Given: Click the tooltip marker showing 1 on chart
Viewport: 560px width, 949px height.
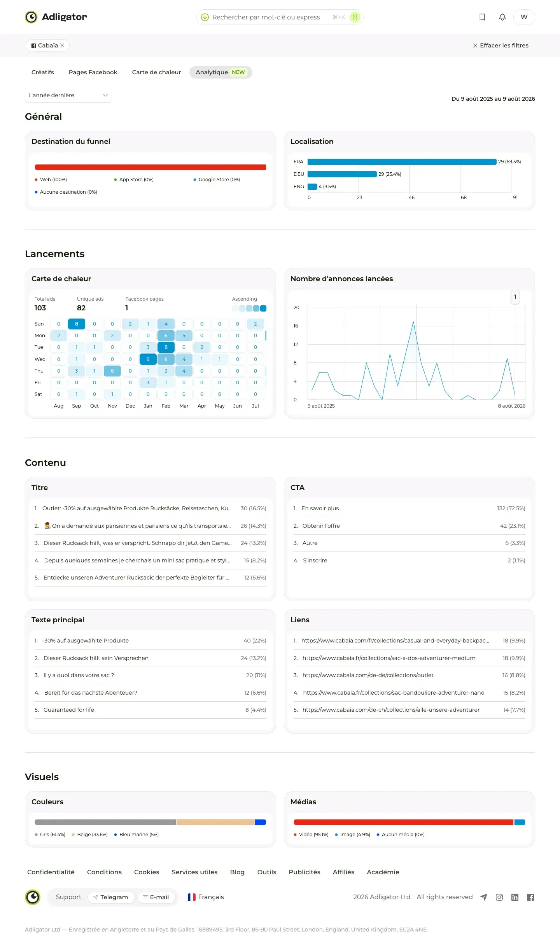Looking at the screenshot, I should (x=515, y=297).
